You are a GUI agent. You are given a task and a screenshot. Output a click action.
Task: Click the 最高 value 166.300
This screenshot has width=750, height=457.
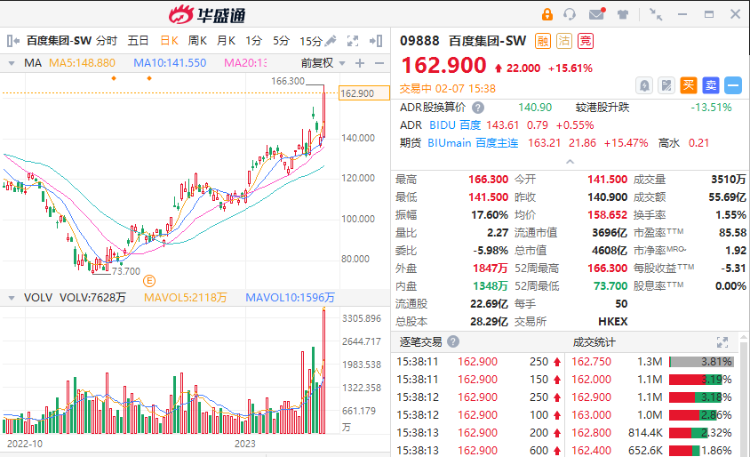(488, 179)
